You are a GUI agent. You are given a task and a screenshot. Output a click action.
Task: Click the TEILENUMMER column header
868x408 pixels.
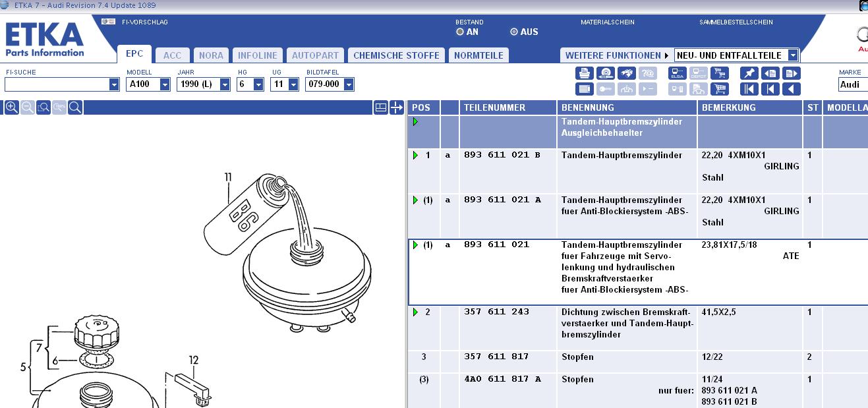(x=495, y=107)
